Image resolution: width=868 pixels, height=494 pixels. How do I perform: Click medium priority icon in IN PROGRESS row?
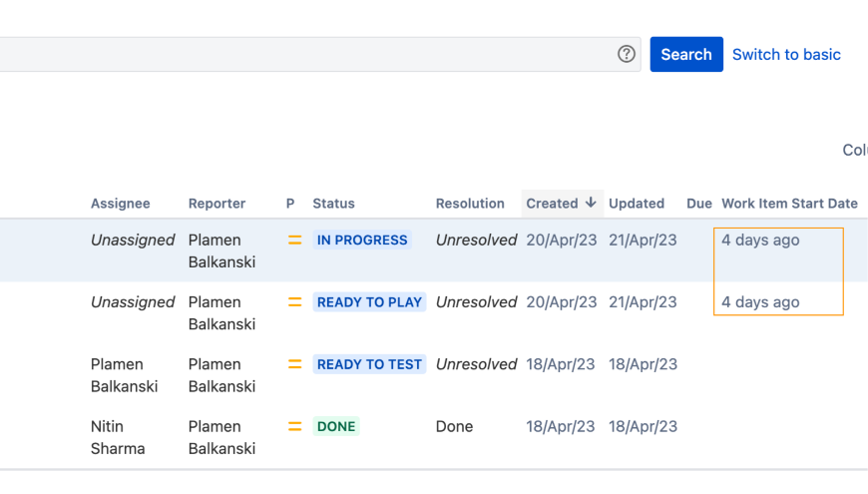[x=294, y=241]
